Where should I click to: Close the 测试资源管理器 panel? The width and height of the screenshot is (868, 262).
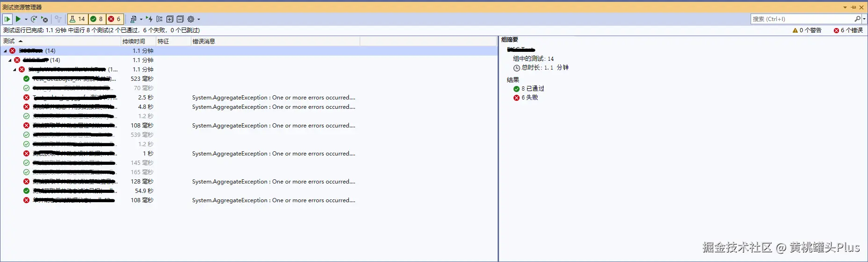tap(861, 7)
